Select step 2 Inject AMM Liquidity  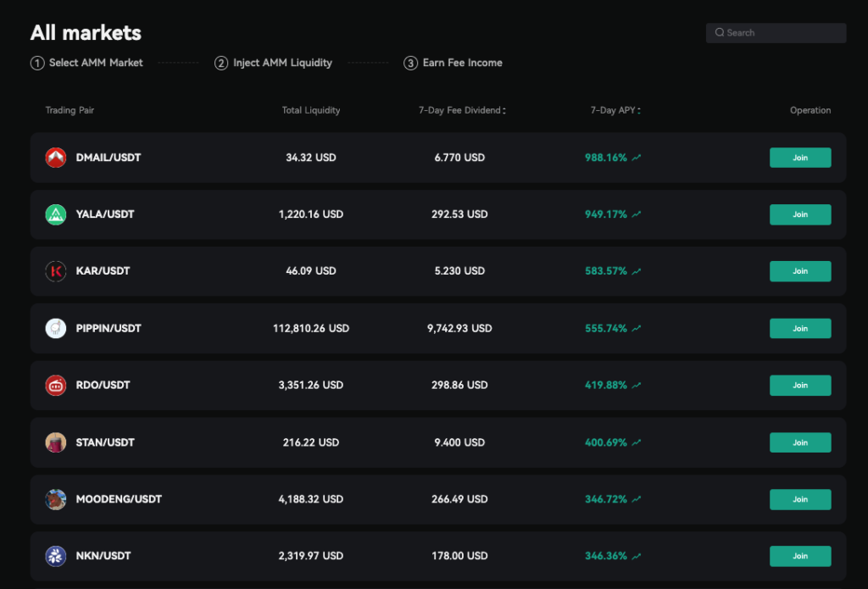(x=274, y=63)
